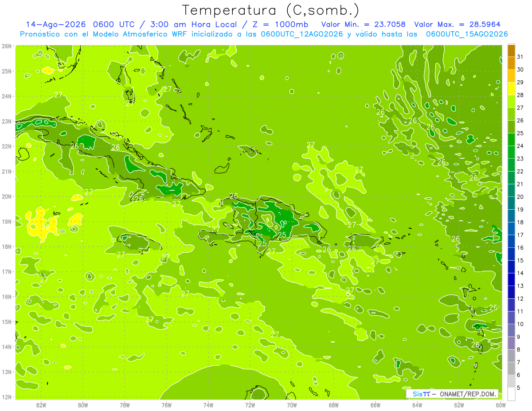Select the 19N latitude axis label
The width and height of the screenshot is (532, 411).
(7, 221)
